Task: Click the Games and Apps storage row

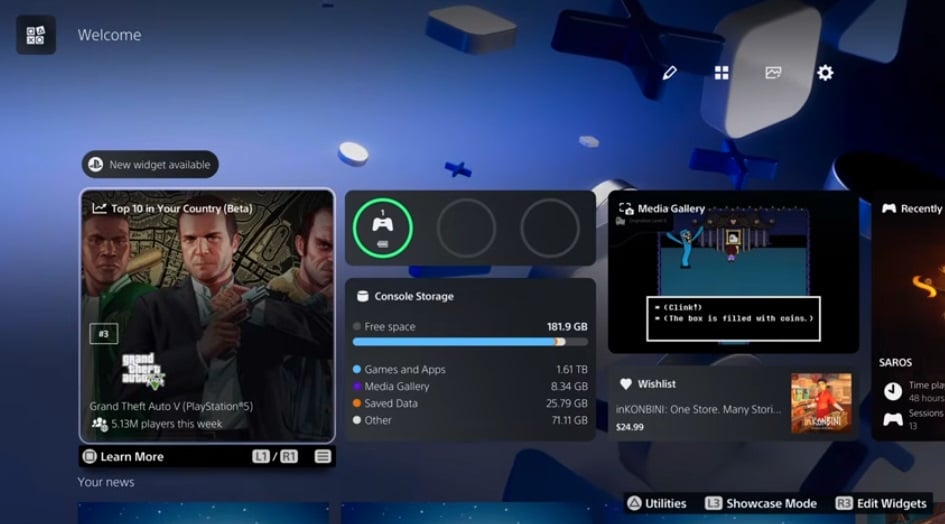Action: pos(470,369)
